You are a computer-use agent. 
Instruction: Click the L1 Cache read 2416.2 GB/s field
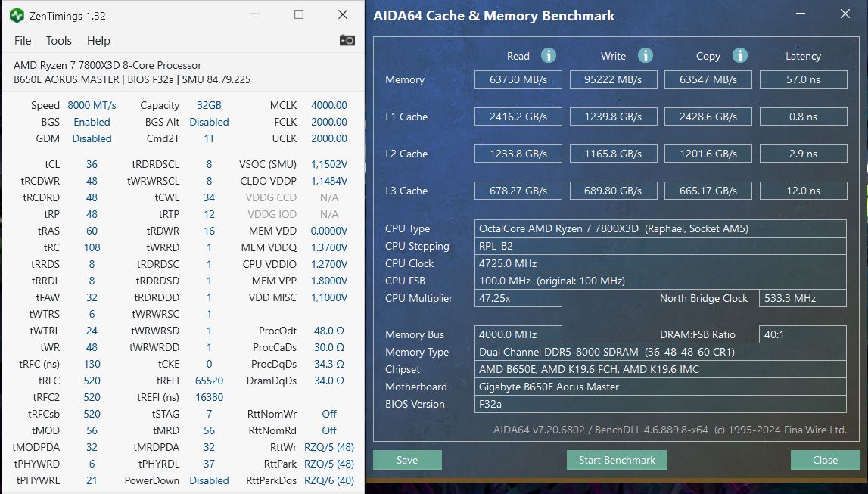point(518,117)
